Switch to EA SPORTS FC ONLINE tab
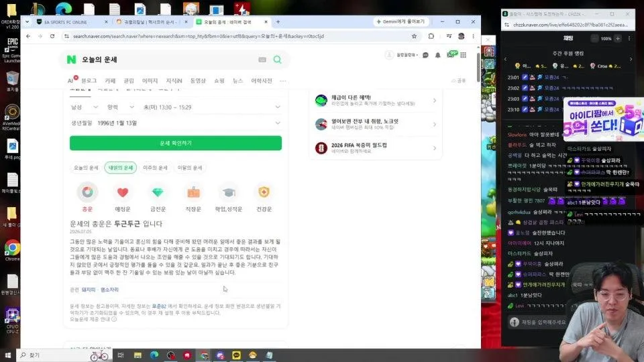Screen dimensions: 644x362 click(x=72, y=22)
